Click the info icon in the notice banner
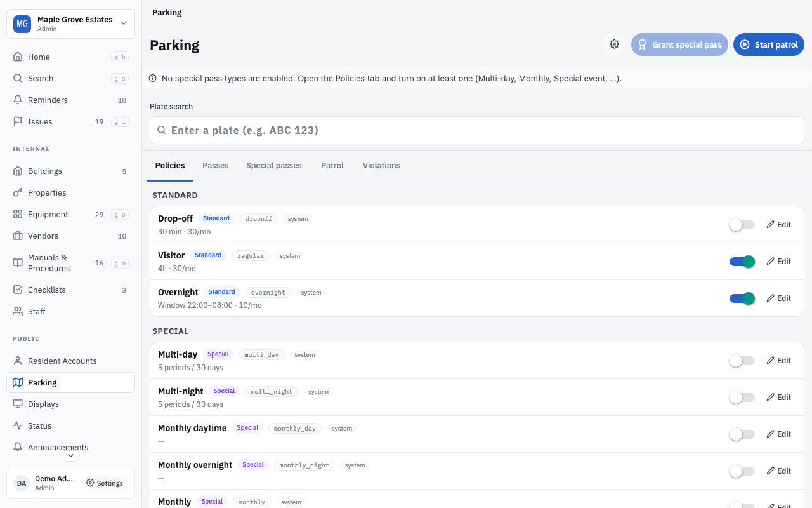This screenshot has width=812, height=508. [153, 79]
